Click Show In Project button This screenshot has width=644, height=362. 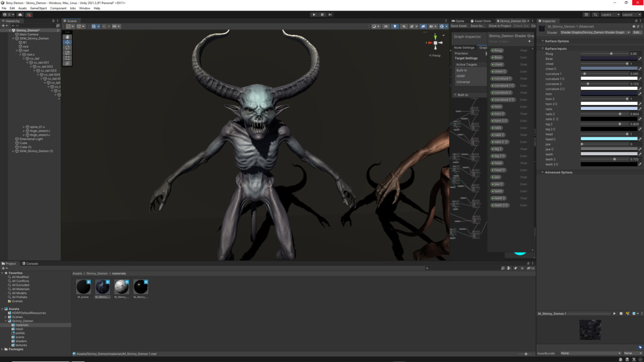pos(500,26)
